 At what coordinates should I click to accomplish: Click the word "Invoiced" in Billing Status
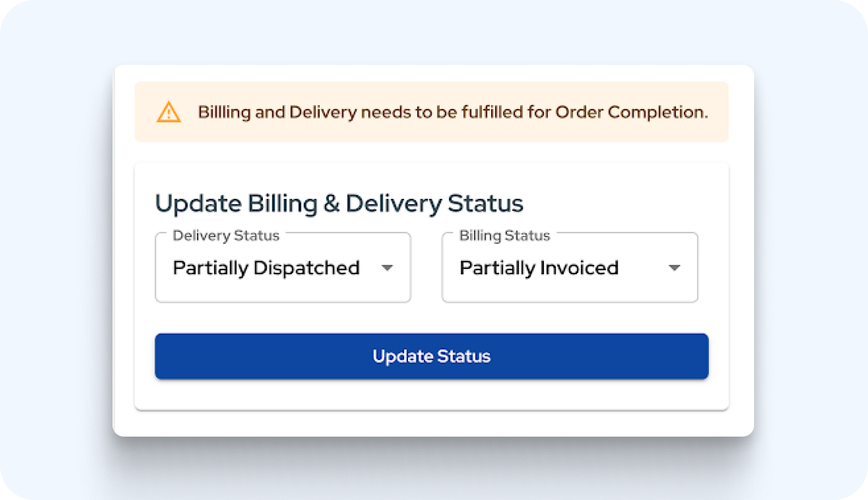point(579,268)
